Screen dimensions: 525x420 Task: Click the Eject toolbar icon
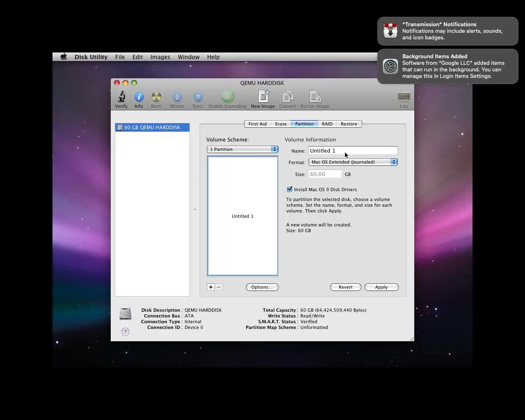pyautogui.click(x=198, y=97)
